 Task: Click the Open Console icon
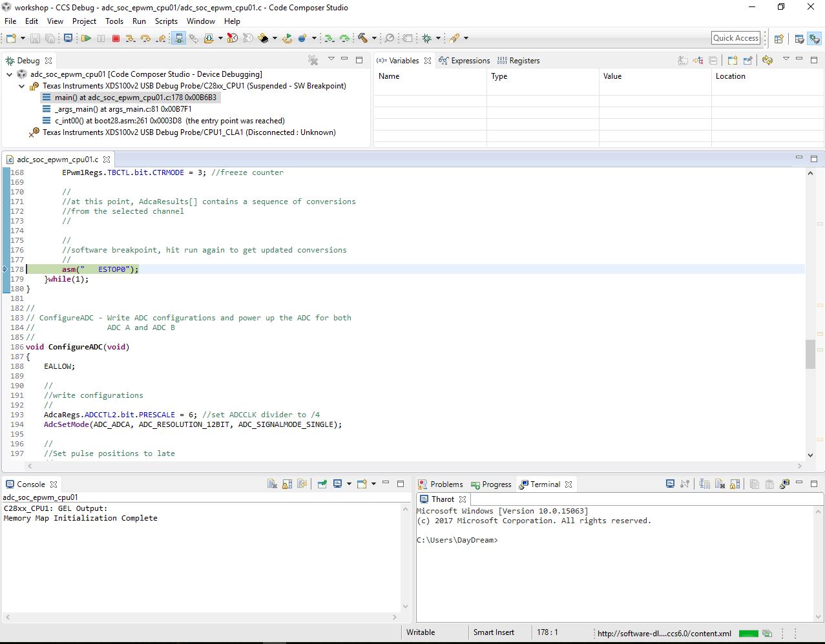click(362, 484)
